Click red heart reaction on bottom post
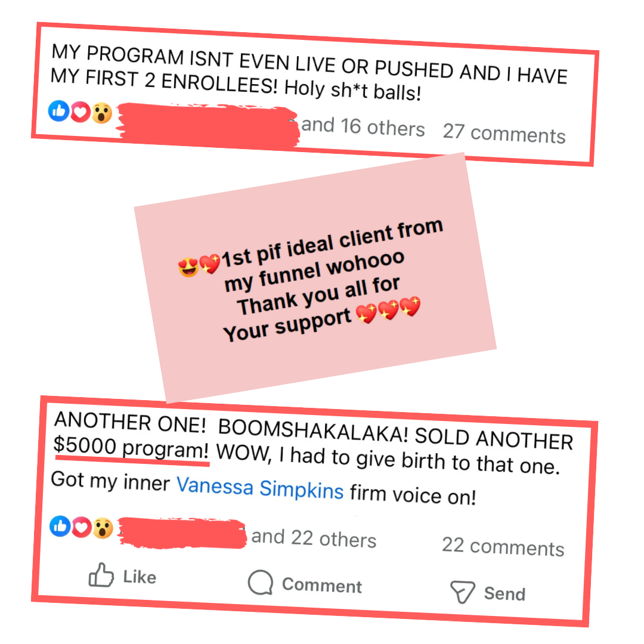 click(x=81, y=527)
